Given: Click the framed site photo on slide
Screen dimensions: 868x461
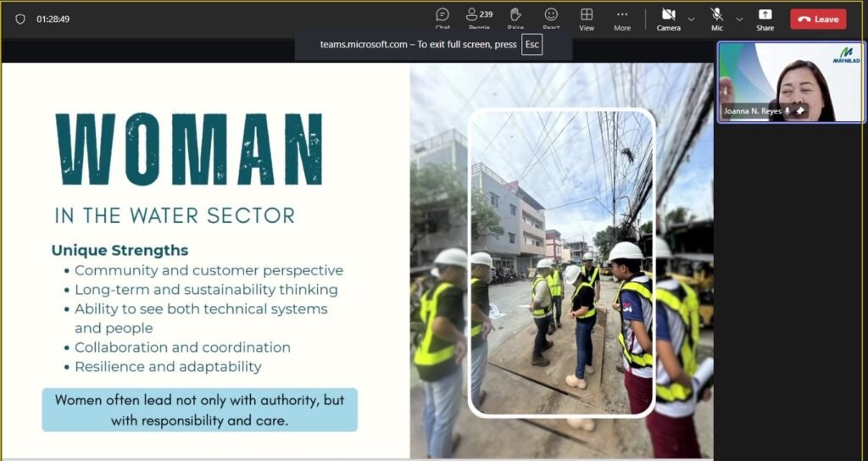Looking at the screenshot, I should pos(561,263).
